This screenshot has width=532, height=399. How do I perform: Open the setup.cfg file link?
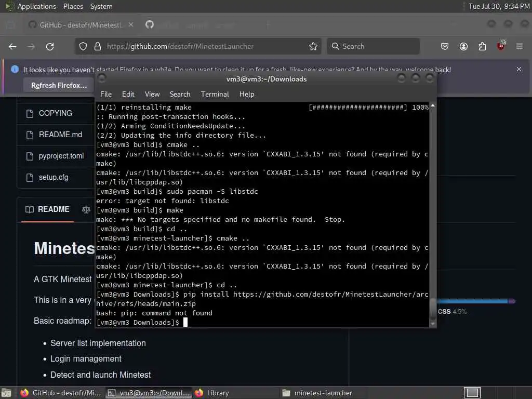tap(54, 178)
